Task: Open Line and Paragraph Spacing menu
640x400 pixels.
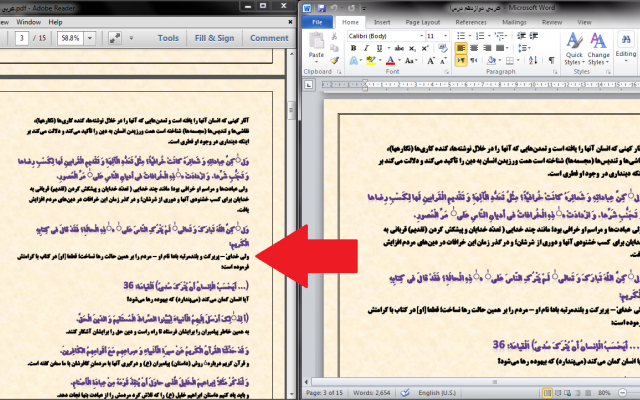Action: 524,48
